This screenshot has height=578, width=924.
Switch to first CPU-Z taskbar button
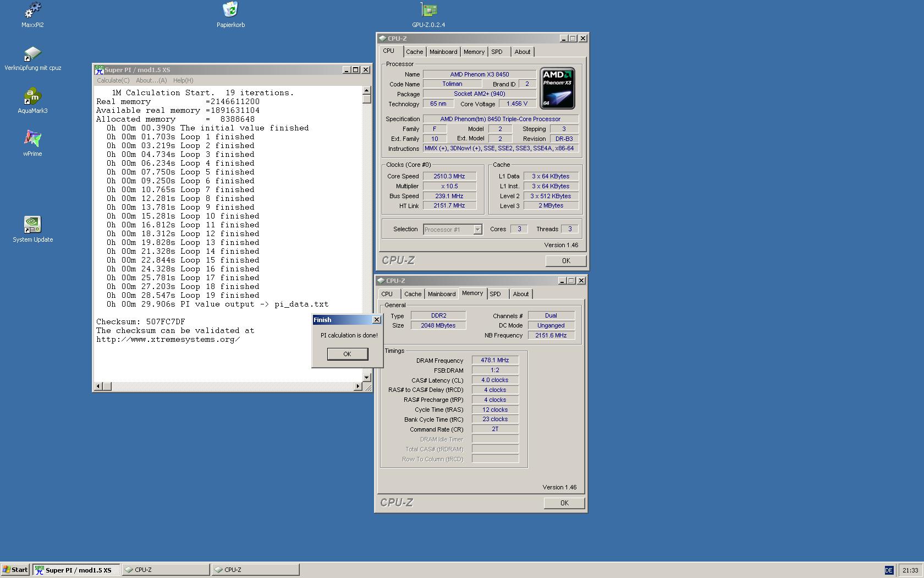pyautogui.click(x=166, y=570)
